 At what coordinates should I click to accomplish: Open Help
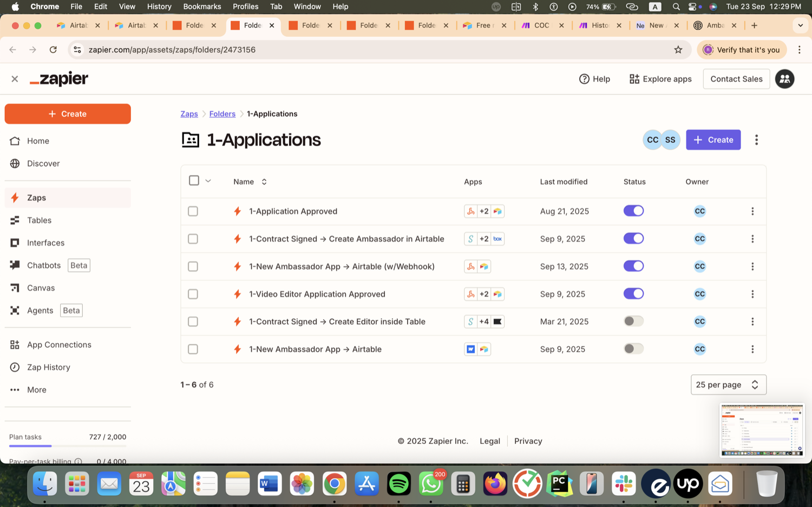pyautogui.click(x=594, y=79)
